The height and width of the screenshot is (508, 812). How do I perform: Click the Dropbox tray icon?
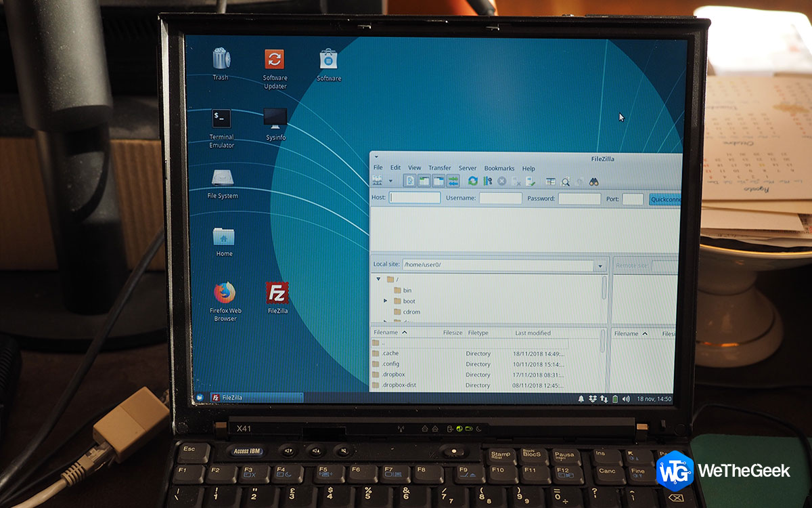[x=592, y=399]
